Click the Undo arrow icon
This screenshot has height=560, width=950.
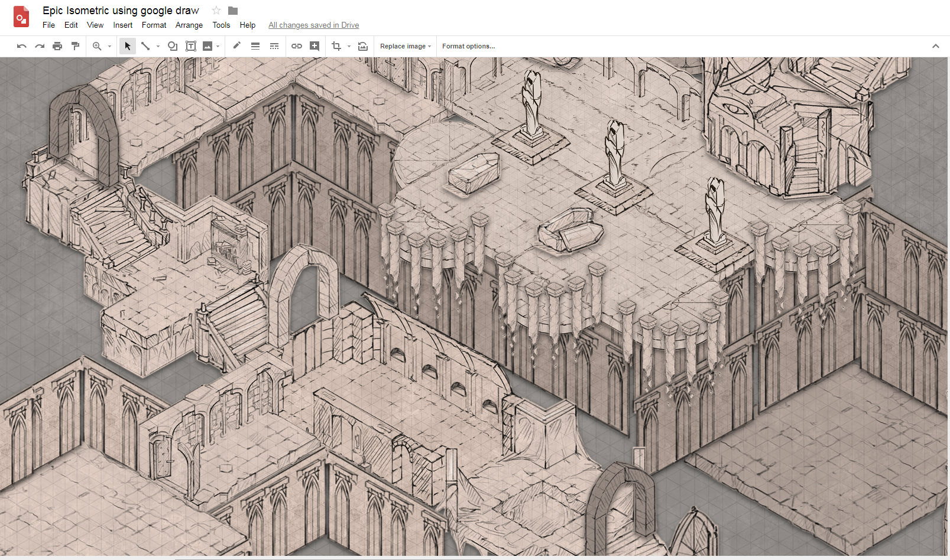coord(22,46)
